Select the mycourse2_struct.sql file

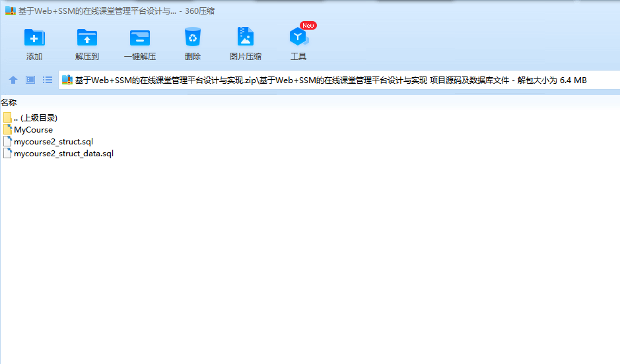tap(48, 141)
